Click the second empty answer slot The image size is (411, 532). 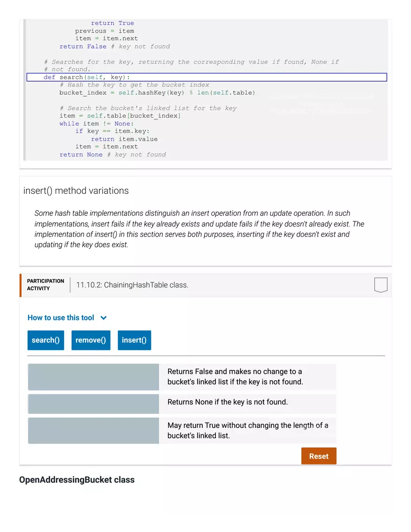click(93, 404)
